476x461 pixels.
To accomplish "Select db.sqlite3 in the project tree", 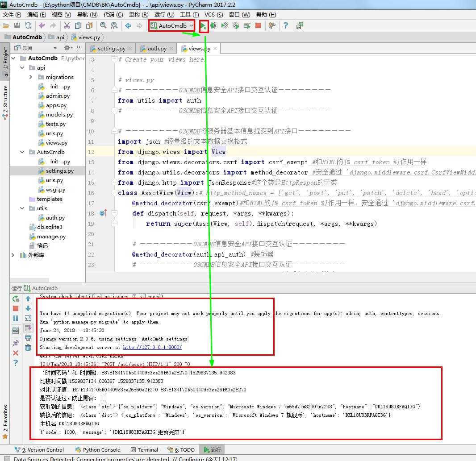I will tap(46, 227).
